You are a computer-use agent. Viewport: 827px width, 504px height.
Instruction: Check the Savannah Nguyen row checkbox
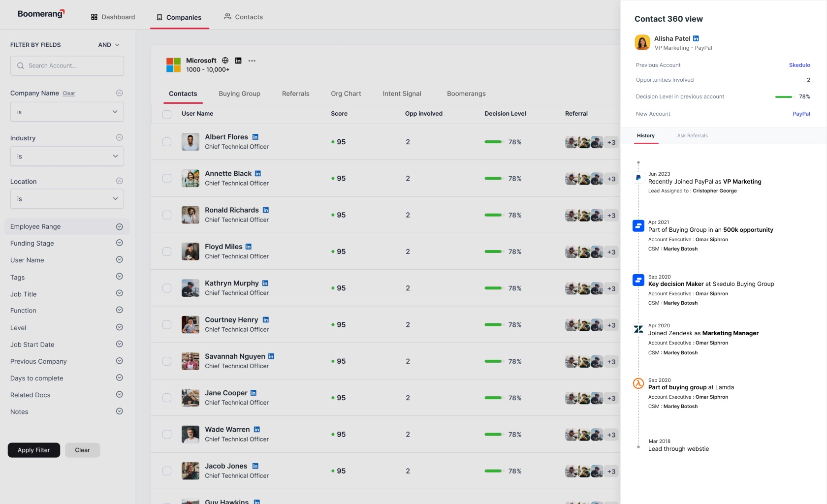pyautogui.click(x=167, y=361)
